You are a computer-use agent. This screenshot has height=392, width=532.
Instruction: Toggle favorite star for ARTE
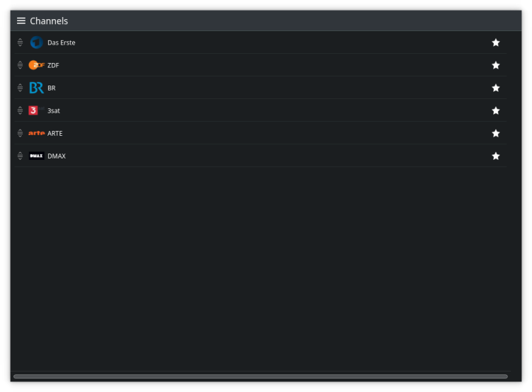[496, 133]
